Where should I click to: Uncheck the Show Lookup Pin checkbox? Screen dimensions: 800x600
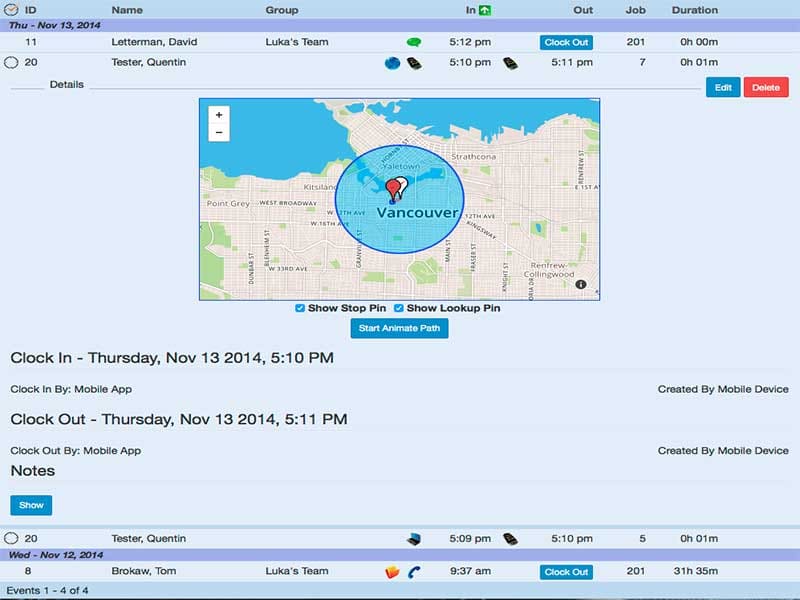pos(399,308)
